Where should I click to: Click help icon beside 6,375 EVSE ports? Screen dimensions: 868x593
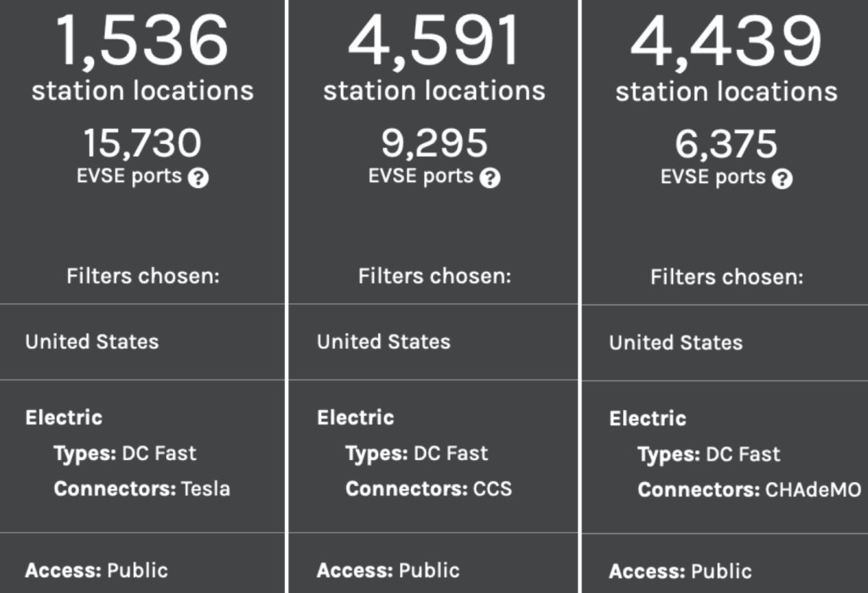tap(782, 179)
